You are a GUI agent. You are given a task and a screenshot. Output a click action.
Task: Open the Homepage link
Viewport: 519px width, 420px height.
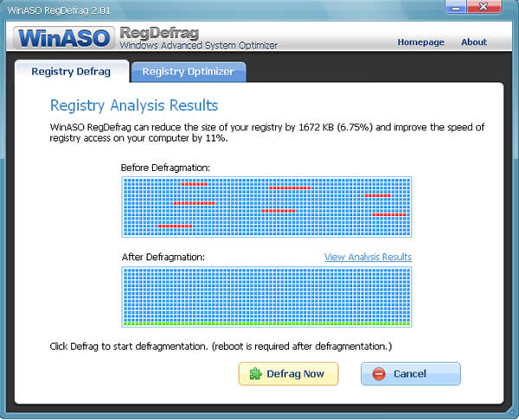pos(420,42)
